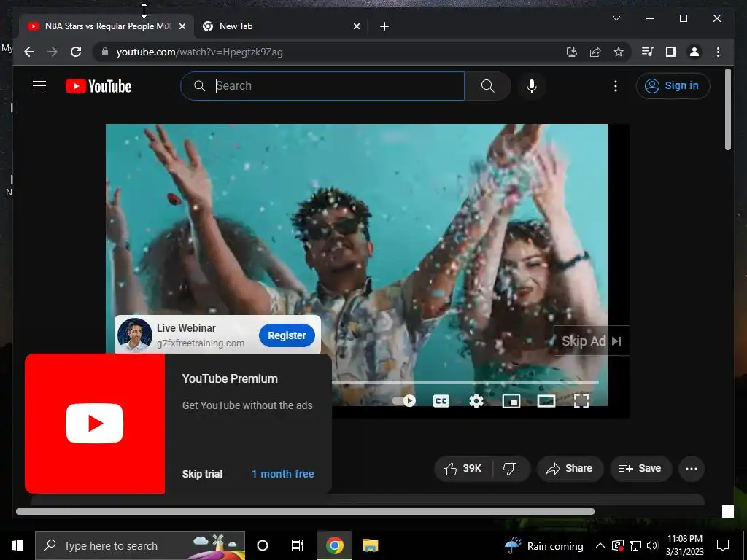
Task: Open Cortana circle on taskbar
Action: coord(263,545)
